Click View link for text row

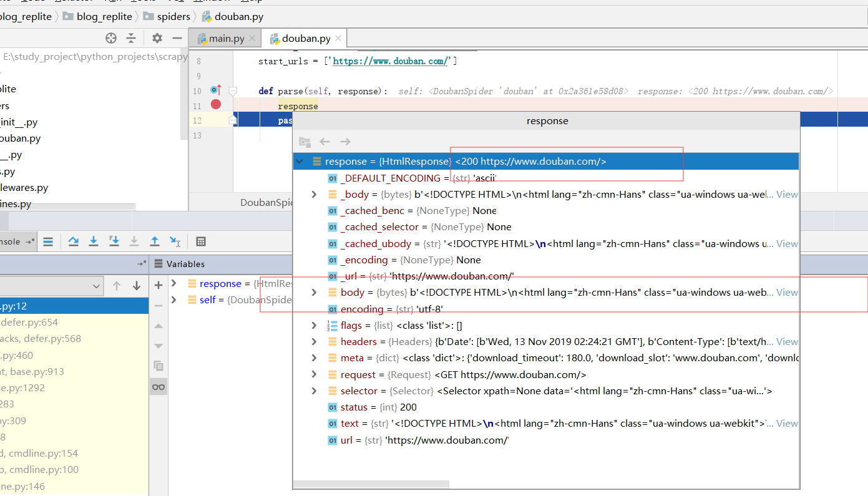pos(786,424)
